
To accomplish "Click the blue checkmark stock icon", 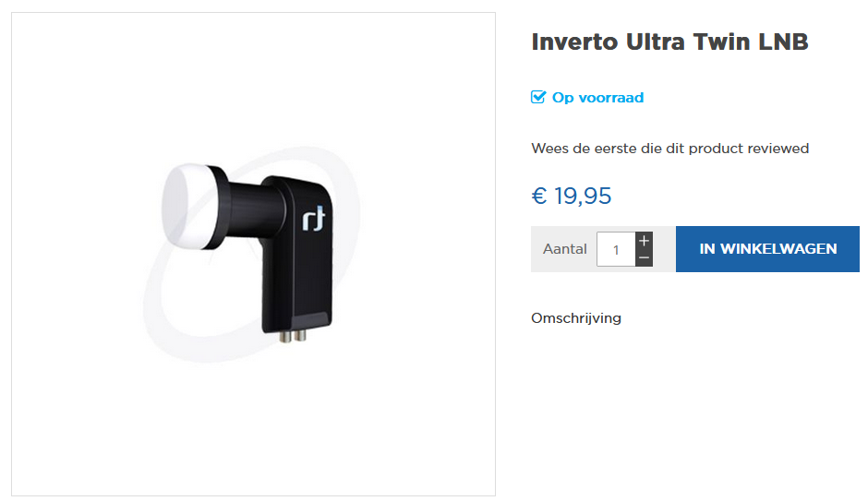I will (x=538, y=97).
